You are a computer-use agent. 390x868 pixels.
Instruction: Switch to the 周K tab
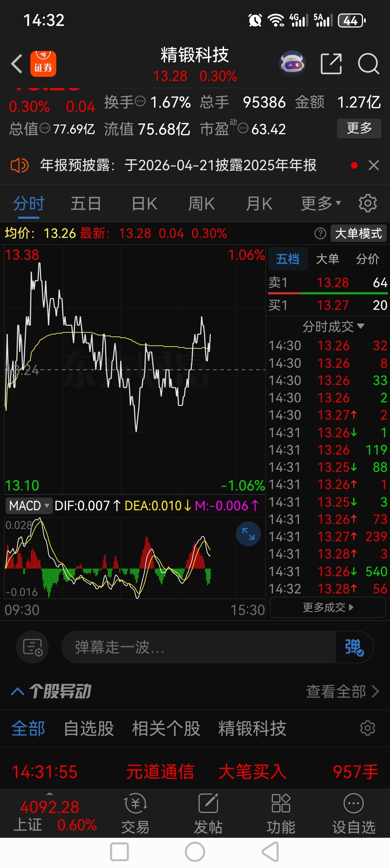click(x=201, y=203)
